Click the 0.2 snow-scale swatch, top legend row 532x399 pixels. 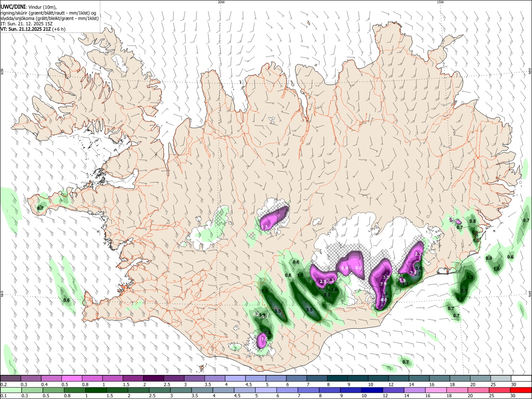coord(10,379)
